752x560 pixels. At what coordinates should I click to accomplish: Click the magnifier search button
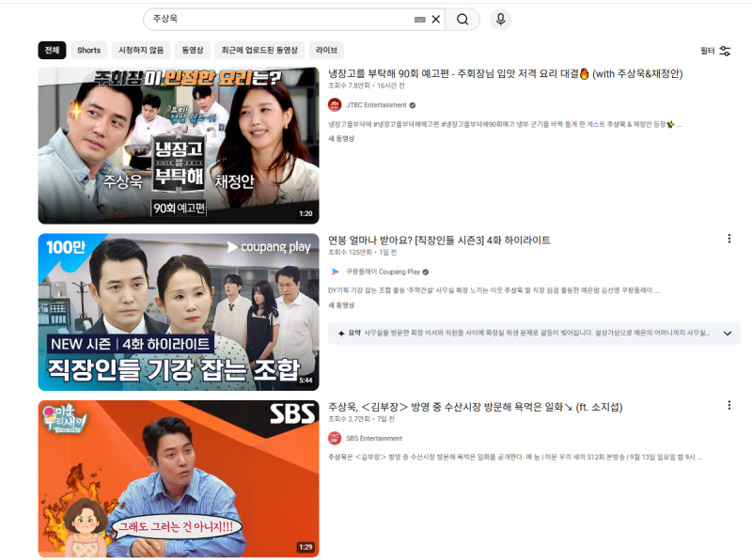462,19
